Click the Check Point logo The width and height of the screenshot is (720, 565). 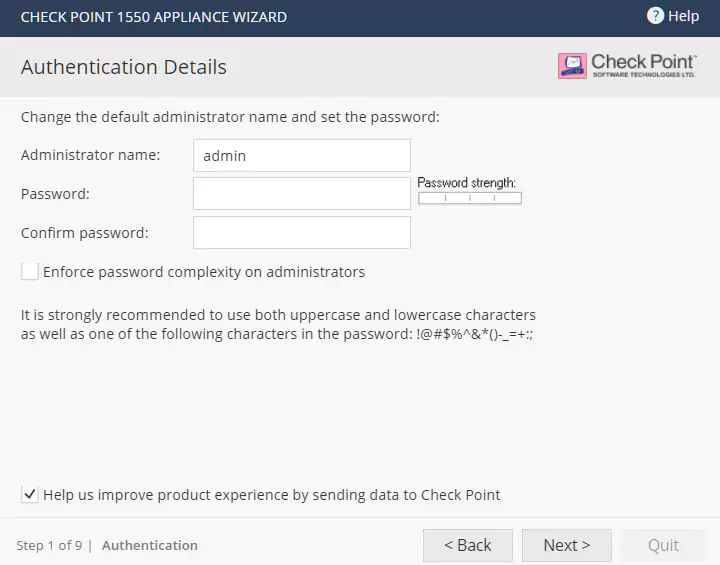coord(627,66)
